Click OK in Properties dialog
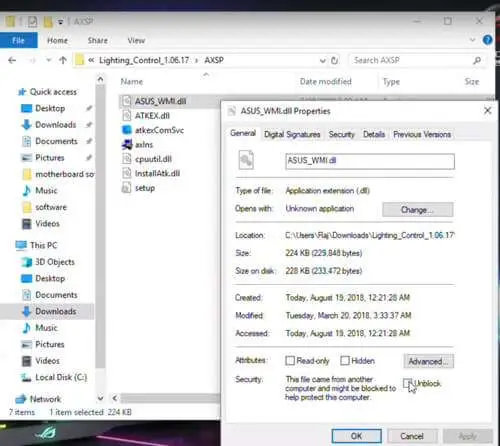 pyautogui.click(x=356, y=436)
